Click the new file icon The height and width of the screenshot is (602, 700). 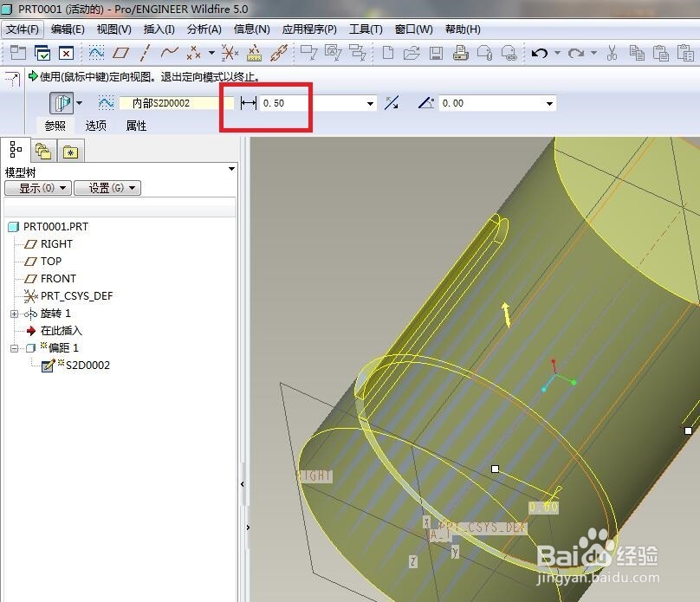(x=388, y=53)
